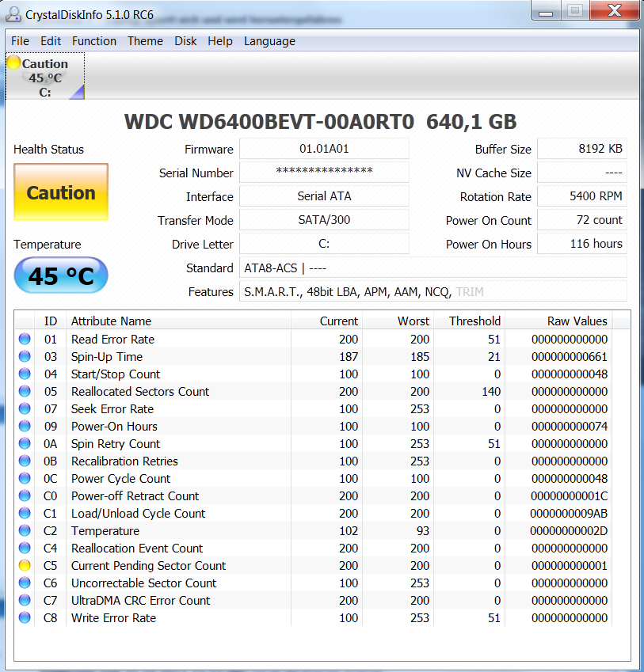Click the blue status icon for Read Error Rate
Image resolution: width=644 pixels, height=672 pixels.
click(x=25, y=339)
